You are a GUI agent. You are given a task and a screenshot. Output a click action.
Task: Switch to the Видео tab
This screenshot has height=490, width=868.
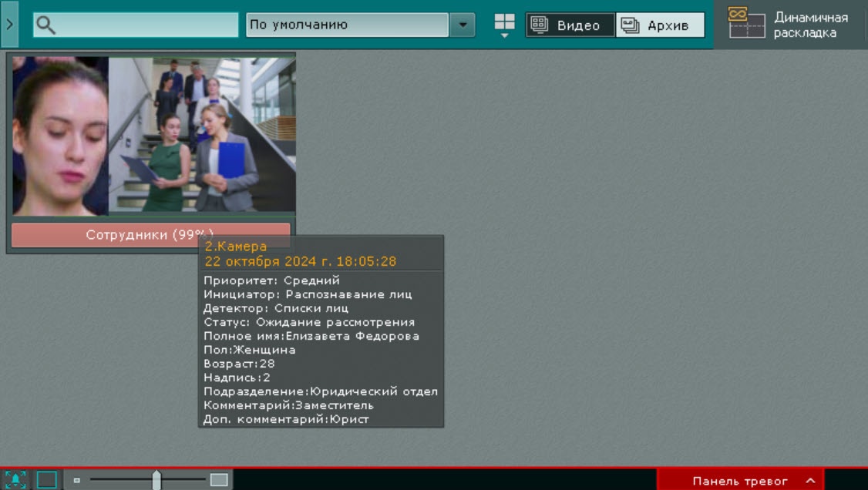[x=570, y=25]
